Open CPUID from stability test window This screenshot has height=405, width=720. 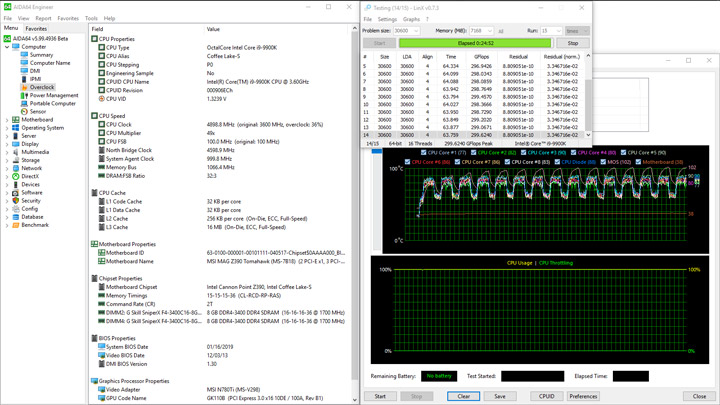(x=546, y=396)
